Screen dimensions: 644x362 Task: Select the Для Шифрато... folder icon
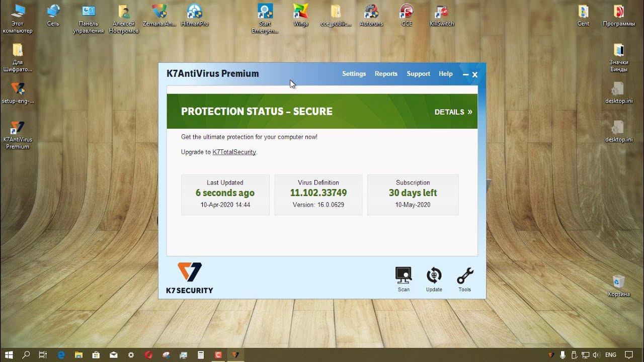18,57
